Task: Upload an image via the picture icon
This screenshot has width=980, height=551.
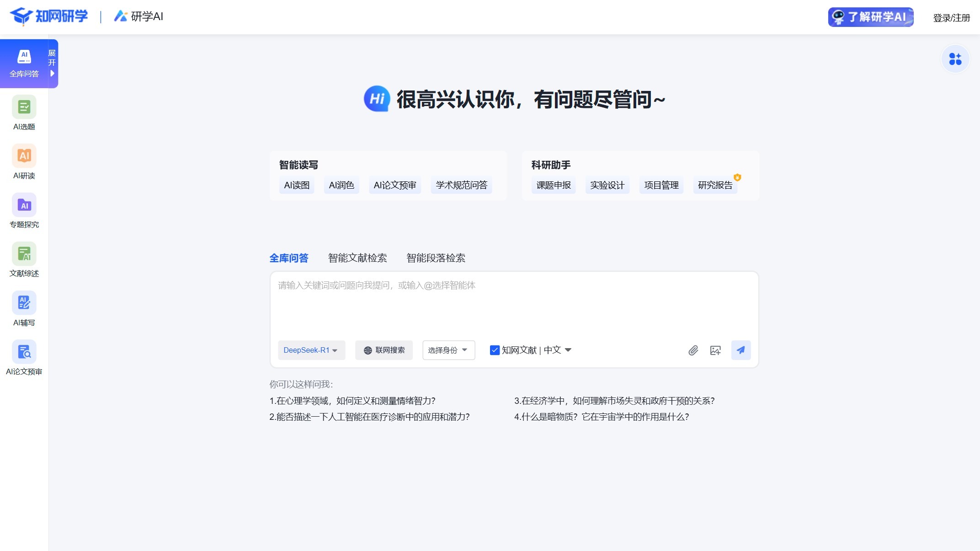Action: pyautogui.click(x=715, y=350)
